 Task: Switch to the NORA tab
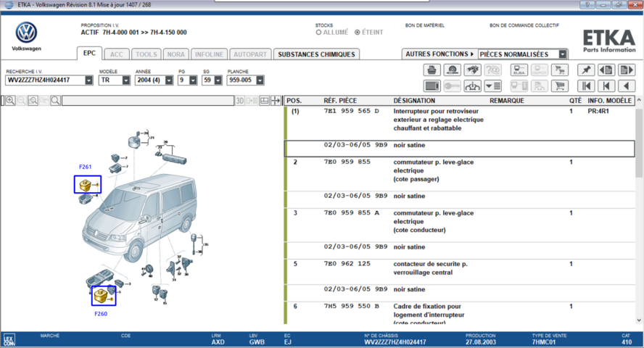pos(176,54)
